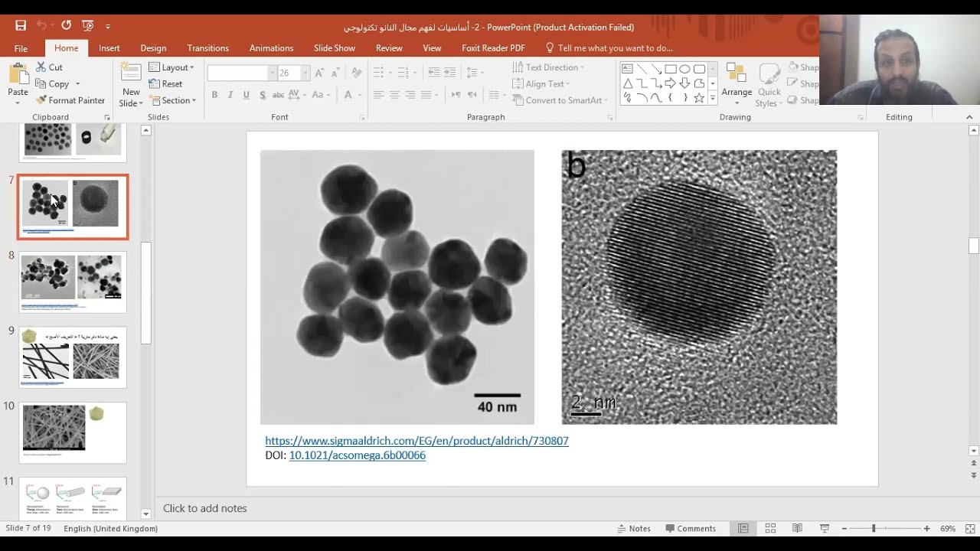Open the sigmaaldrich.com product hyperlink
This screenshot has height=551, width=980.
416,441
